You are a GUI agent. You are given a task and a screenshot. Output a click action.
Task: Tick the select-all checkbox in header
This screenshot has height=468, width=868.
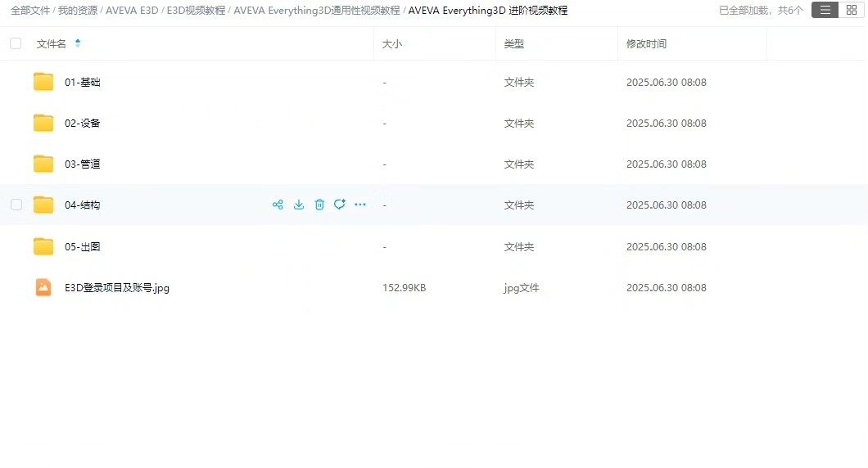point(16,43)
